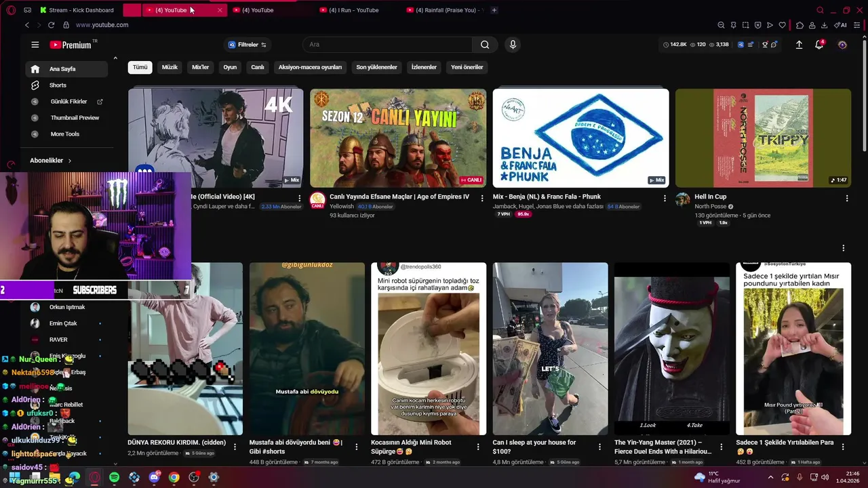Click the Opera send Flow icon
The height and width of the screenshot is (488, 868).
click(x=770, y=25)
